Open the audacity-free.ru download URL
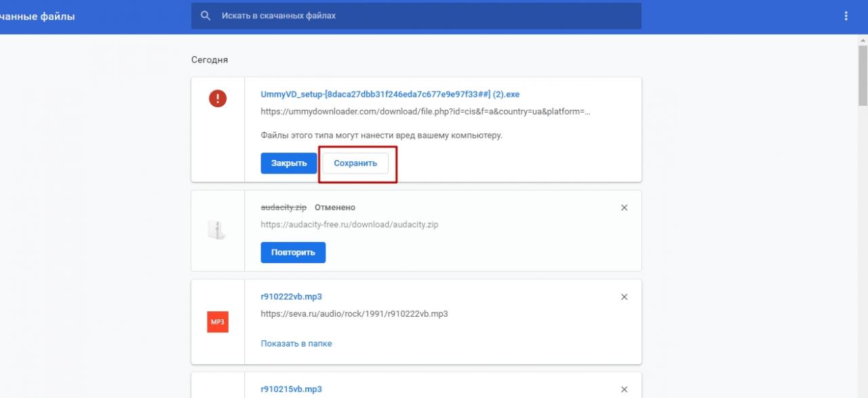This screenshot has width=868, height=398. point(349,224)
